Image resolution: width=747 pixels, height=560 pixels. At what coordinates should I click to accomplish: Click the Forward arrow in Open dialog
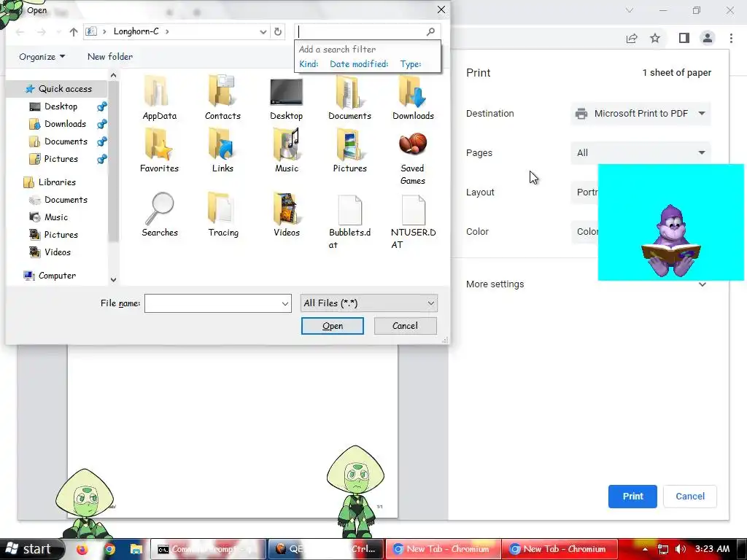click(42, 32)
